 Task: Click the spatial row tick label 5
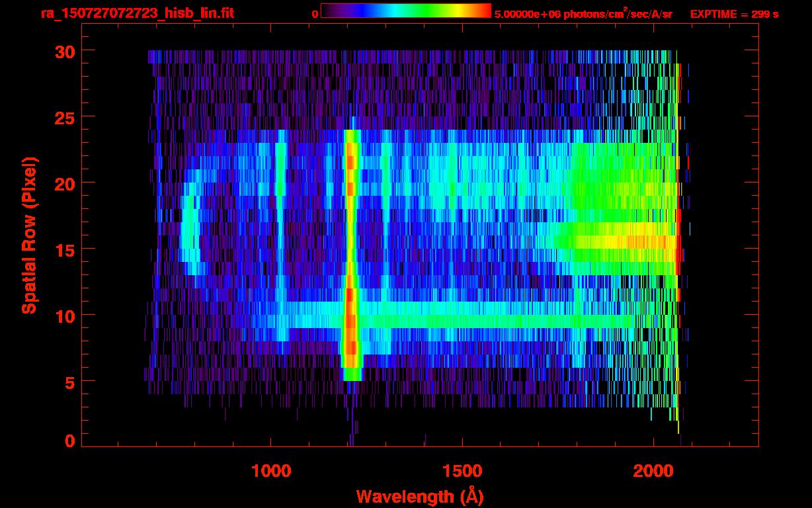coord(69,382)
